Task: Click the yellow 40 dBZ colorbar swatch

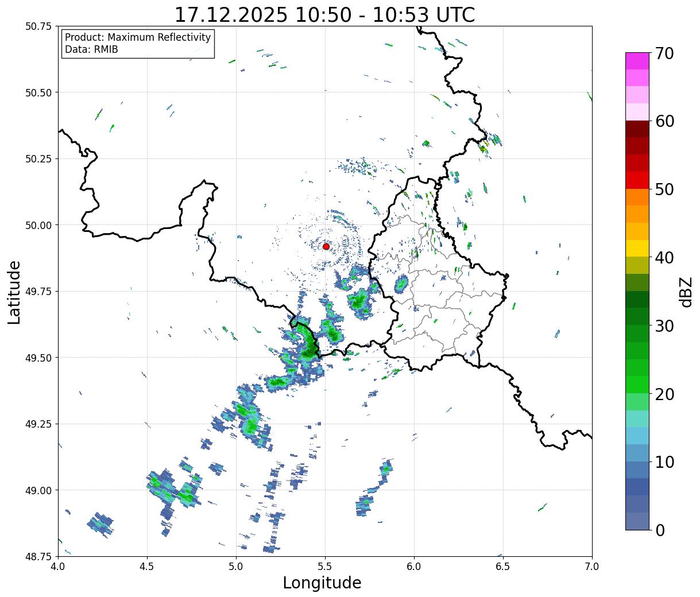Action: tap(637, 249)
